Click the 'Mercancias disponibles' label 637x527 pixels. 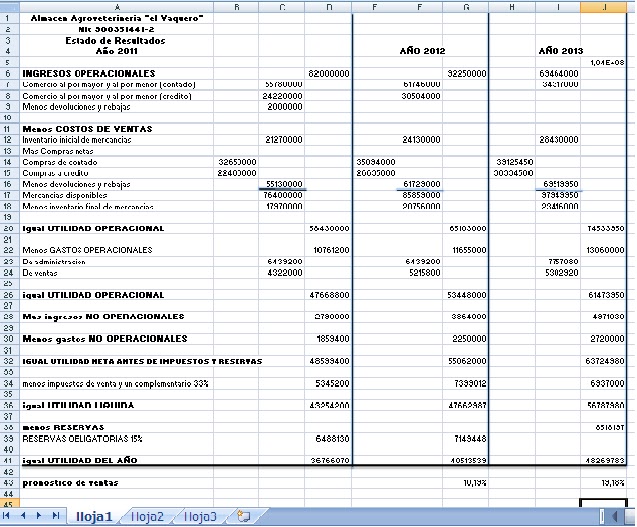pyautogui.click(x=65, y=195)
